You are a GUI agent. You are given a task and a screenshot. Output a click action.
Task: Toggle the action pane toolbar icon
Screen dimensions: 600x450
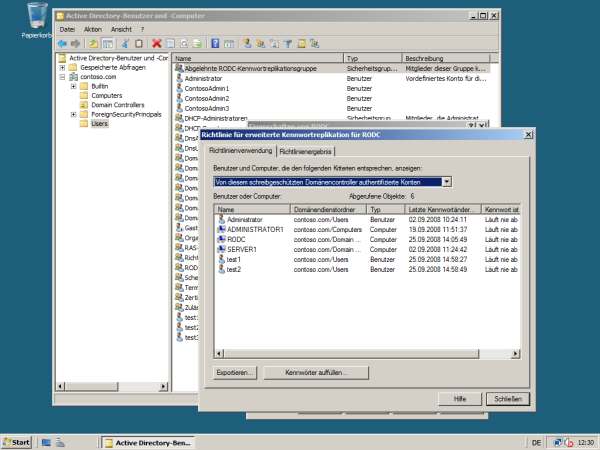[229, 44]
